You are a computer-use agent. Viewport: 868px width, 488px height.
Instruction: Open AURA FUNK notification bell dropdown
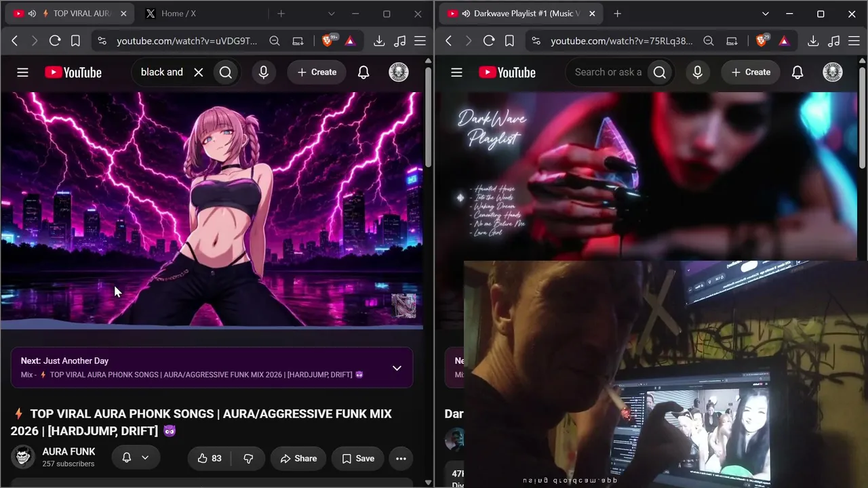pos(136,457)
